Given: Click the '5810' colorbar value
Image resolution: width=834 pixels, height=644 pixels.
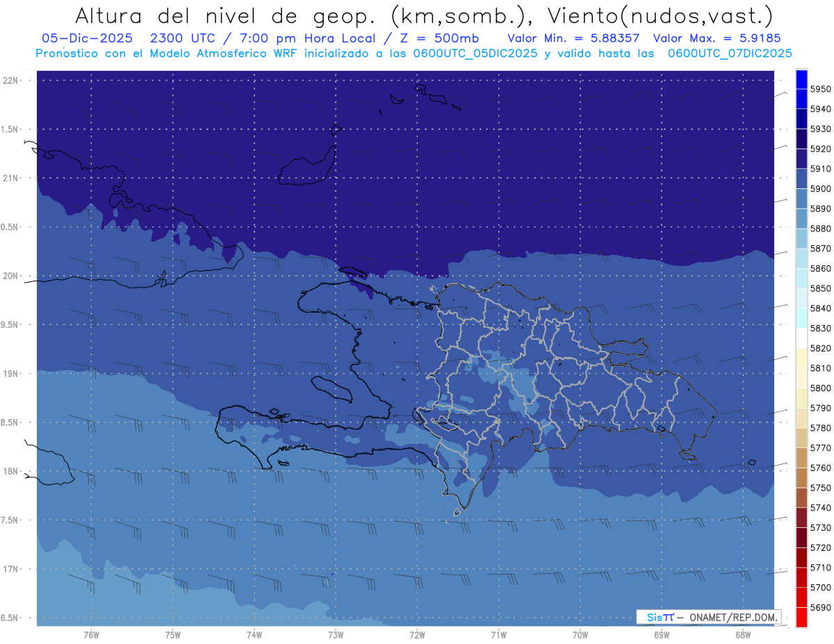Looking at the screenshot, I should coord(821,368).
